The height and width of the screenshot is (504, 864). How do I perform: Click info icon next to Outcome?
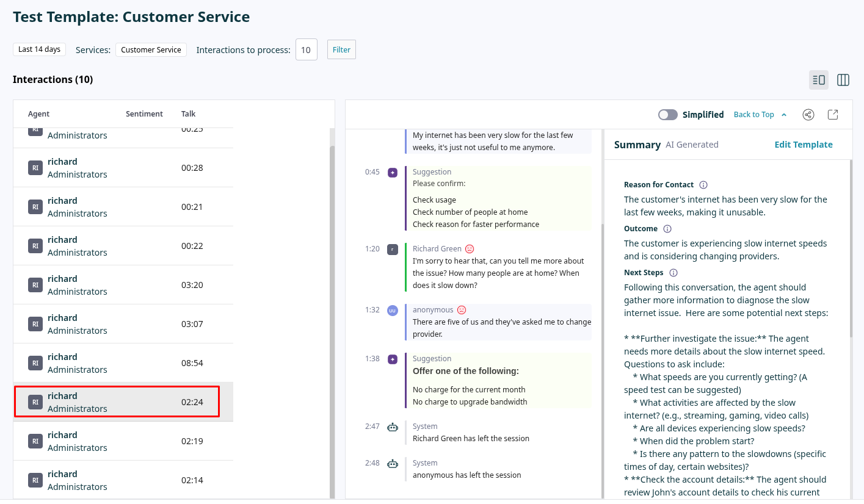pos(667,229)
